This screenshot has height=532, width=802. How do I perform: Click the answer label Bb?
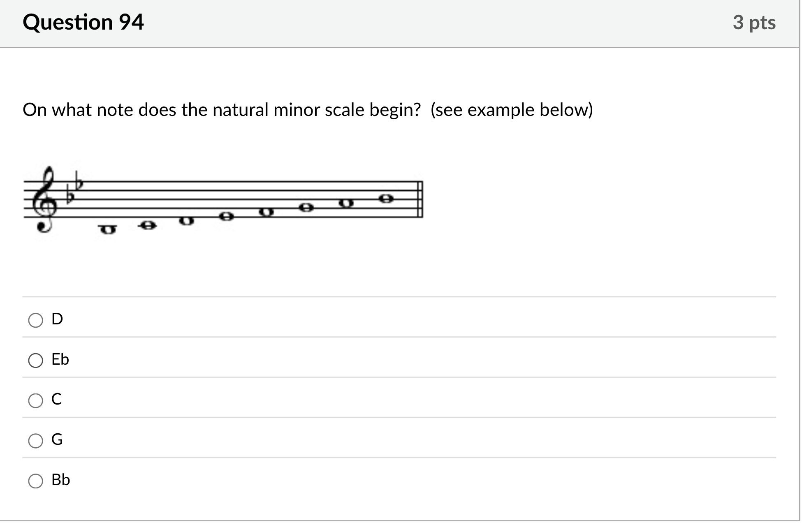[x=60, y=480]
